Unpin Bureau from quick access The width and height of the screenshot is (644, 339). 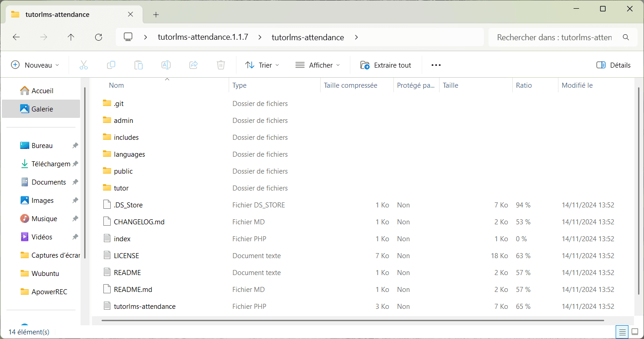coord(75,146)
